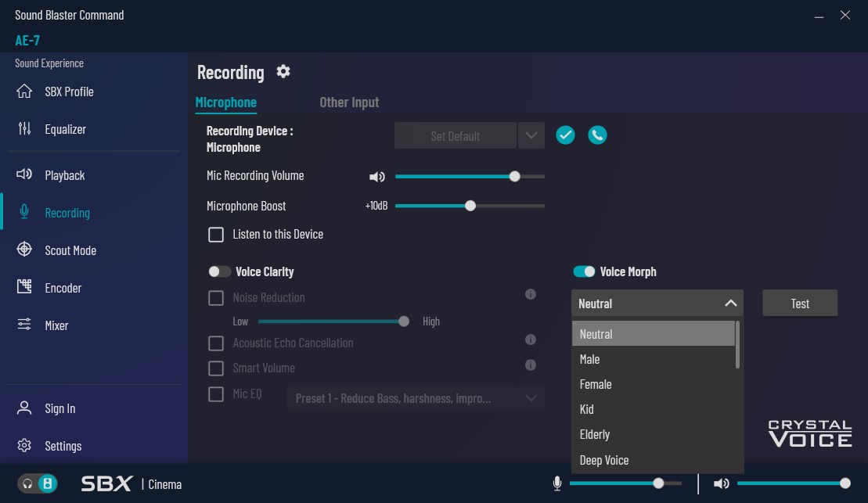Open the Mic EQ preset dropdown
The image size is (868, 503).
(416, 398)
